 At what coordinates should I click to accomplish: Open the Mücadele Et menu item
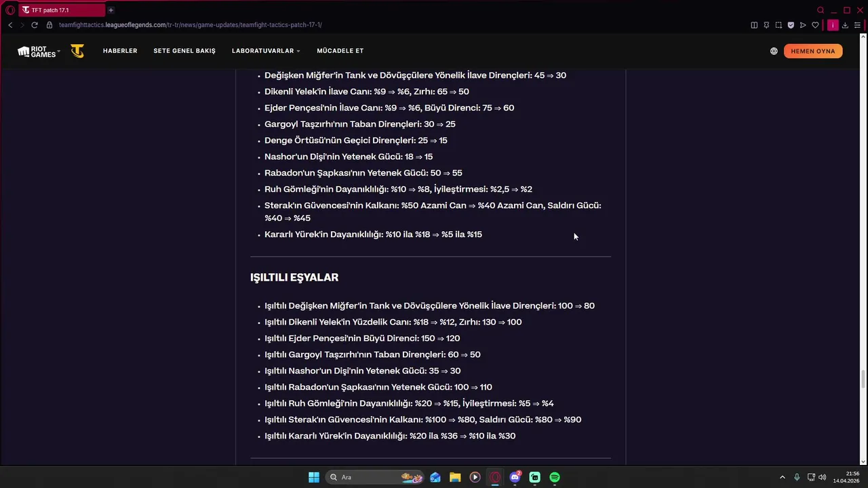pyautogui.click(x=340, y=51)
